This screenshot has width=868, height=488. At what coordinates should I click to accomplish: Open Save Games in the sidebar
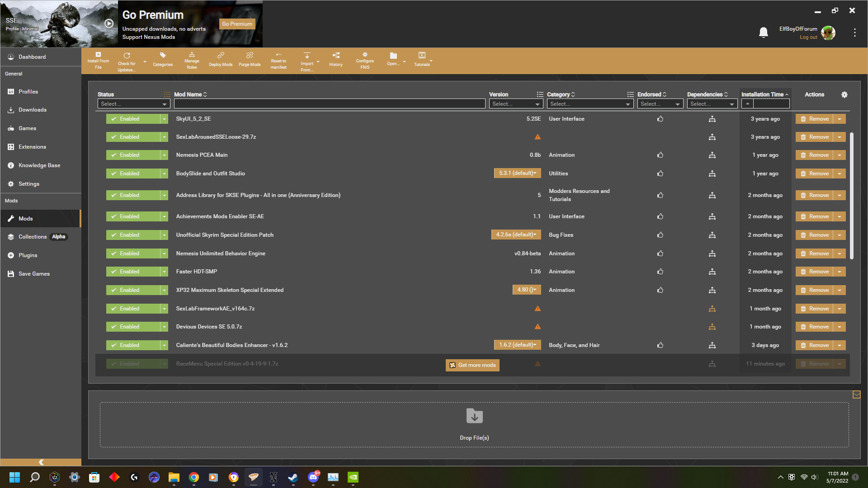41,274
